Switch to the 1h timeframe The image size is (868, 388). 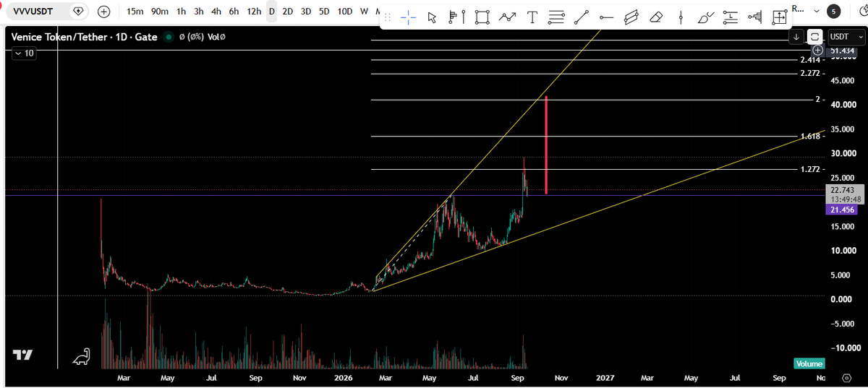(x=182, y=12)
